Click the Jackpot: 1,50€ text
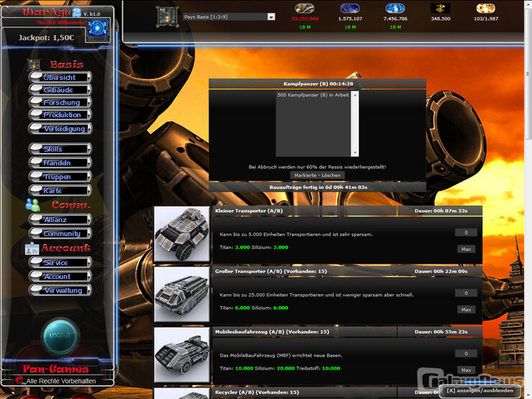The width and height of the screenshot is (532, 399). [x=46, y=37]
